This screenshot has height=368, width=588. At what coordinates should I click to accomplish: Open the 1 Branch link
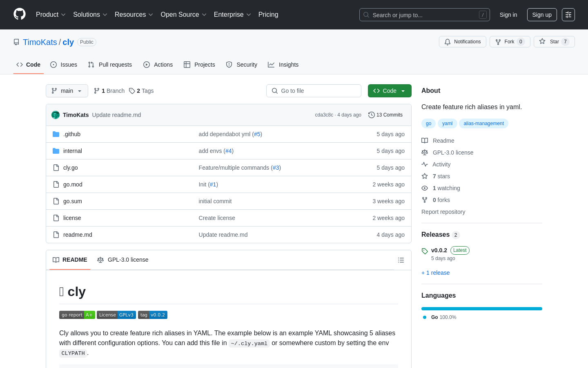[x=109, y=91]
